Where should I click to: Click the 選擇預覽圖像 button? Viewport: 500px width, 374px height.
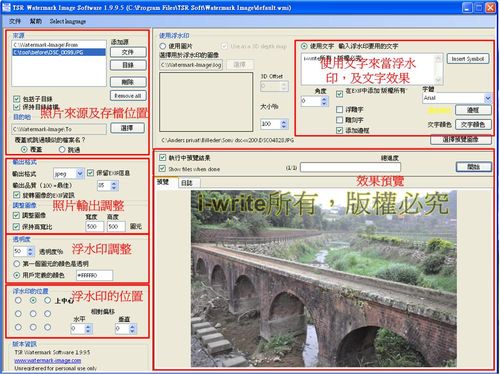[x=461, y=139]
